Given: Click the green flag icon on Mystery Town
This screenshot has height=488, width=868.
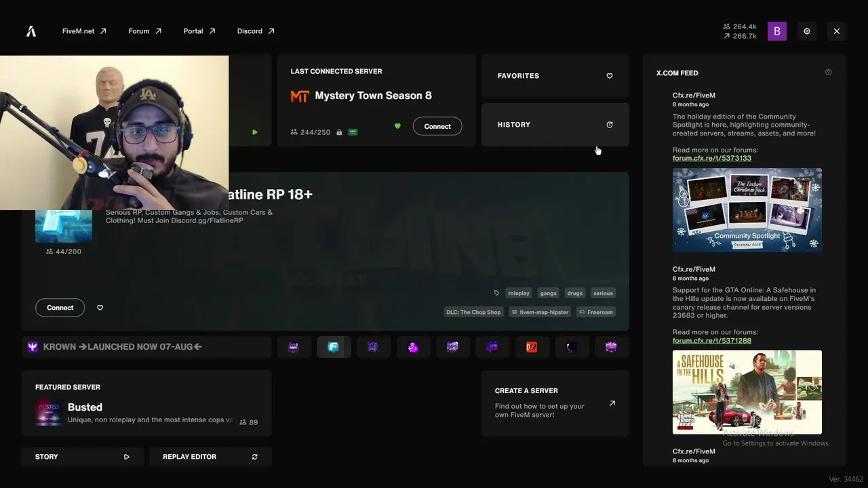Looking at the screenshot, I should (353, 132).
